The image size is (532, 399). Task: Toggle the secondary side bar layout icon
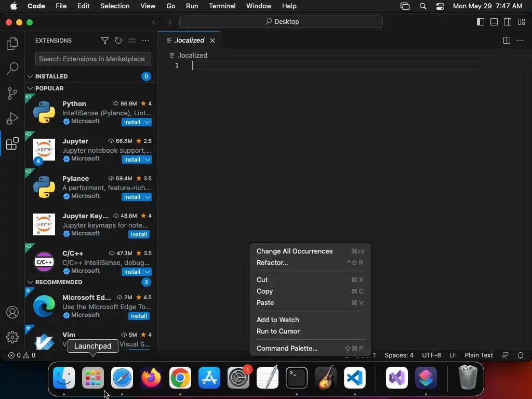pyautogui.click(x=508, y=22)
